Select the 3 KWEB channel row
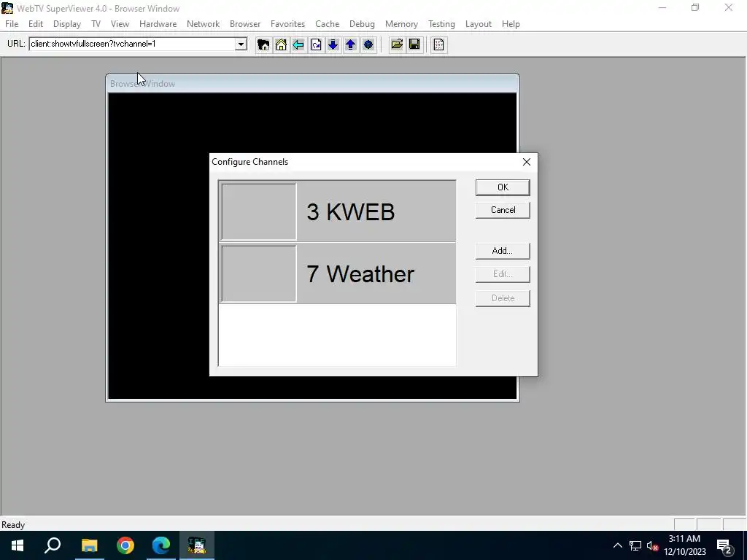Image resolution: width=747 pixels, height=560 pixels. click(337, 211)
